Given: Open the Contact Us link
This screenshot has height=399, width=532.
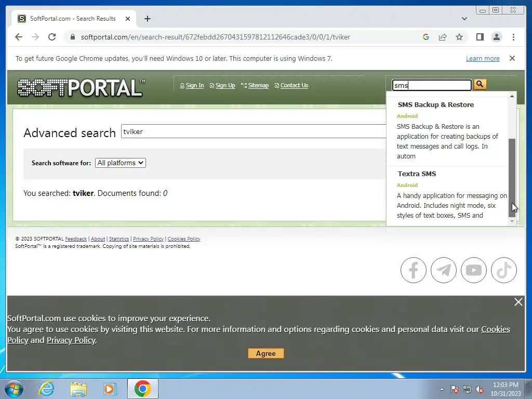Looking at the screenshot, I should tap(294, 86).
